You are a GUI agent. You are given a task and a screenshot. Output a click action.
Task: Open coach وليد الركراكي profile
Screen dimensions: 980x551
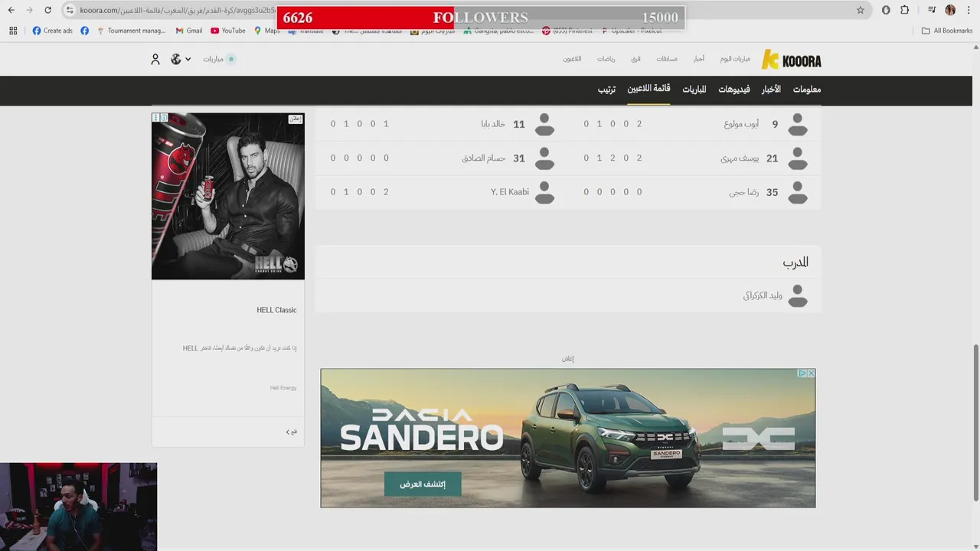tap(763, 295)
